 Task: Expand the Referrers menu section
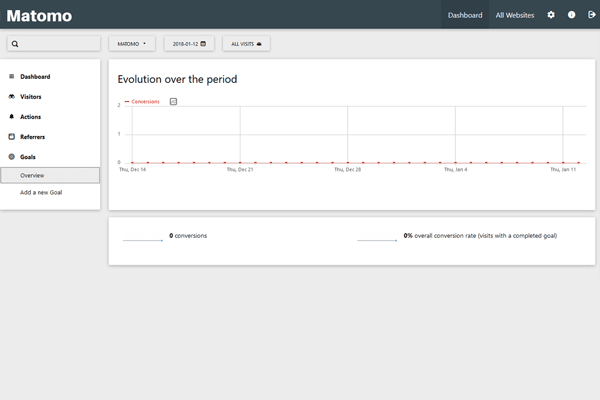point(32,137)
